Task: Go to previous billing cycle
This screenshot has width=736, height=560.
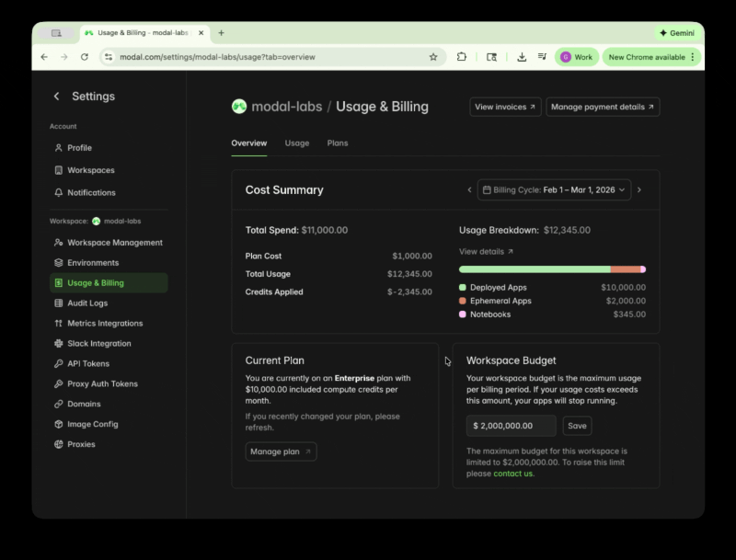Action: point(469,190)
